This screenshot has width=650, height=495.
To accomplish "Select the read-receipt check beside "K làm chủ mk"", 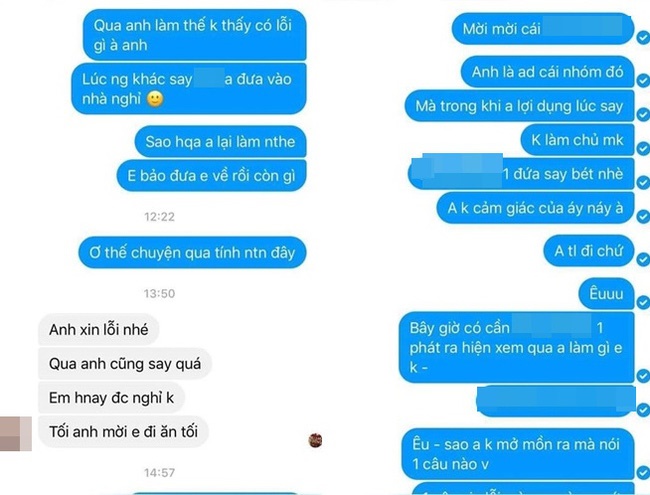I will (x=643, y=148).
